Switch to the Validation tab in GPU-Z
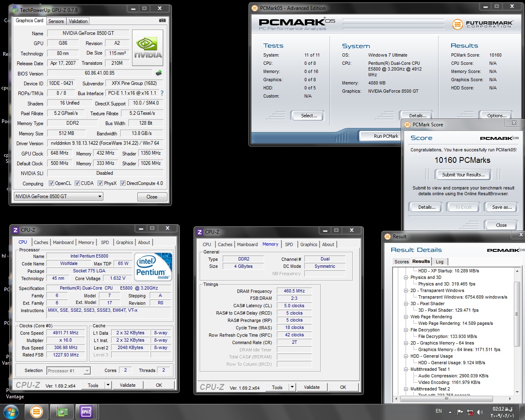The height and width of the screenshot is (420, 525). click(x=78, y=21)
